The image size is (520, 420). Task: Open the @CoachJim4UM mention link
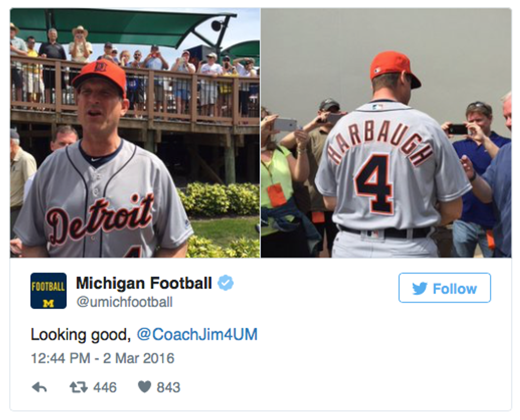click(x=197, y=335)
